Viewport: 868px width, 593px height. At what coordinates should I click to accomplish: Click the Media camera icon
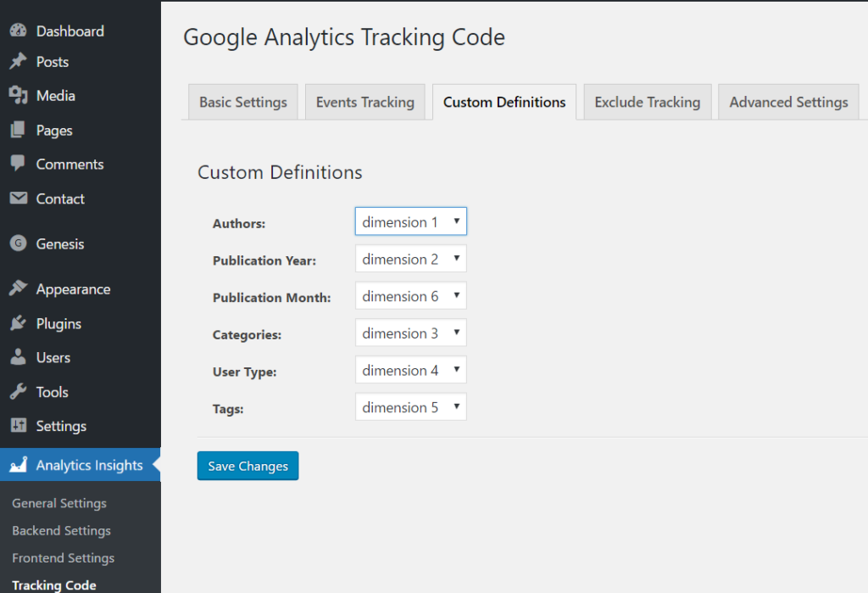pyautogui.click(x=19, y=95)
